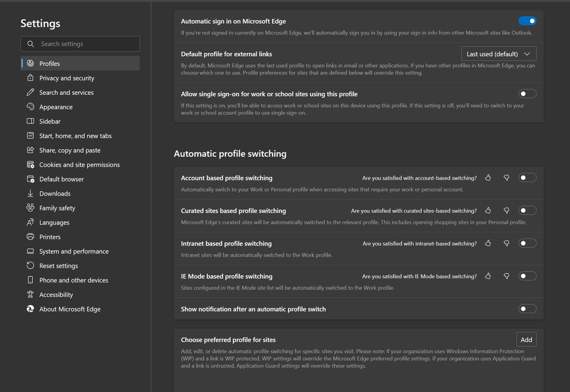This screenshot has width=570, height=392.
Task: Click thumbs up for intranet-based switching
Action: 488,244
